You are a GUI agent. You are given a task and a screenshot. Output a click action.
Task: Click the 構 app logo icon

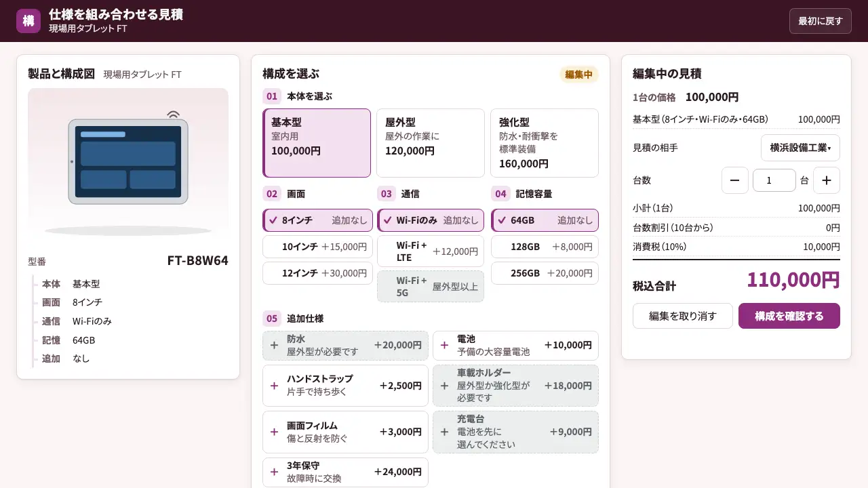pyautogui.click(x=28, y=20)
